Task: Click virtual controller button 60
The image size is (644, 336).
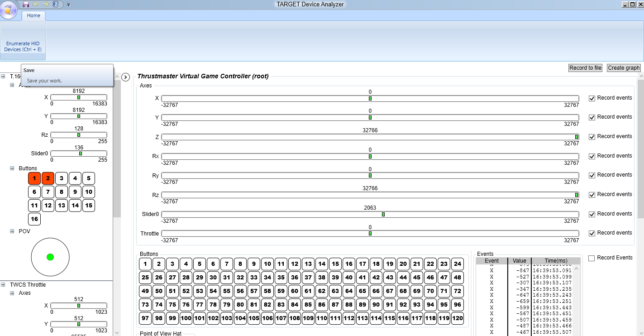Action: point(295,291)
